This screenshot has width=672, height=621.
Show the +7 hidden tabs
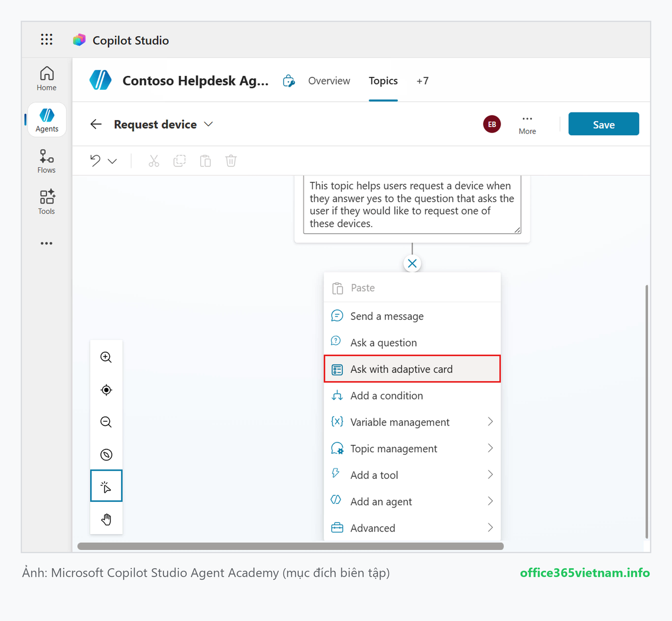coord(422,81)
